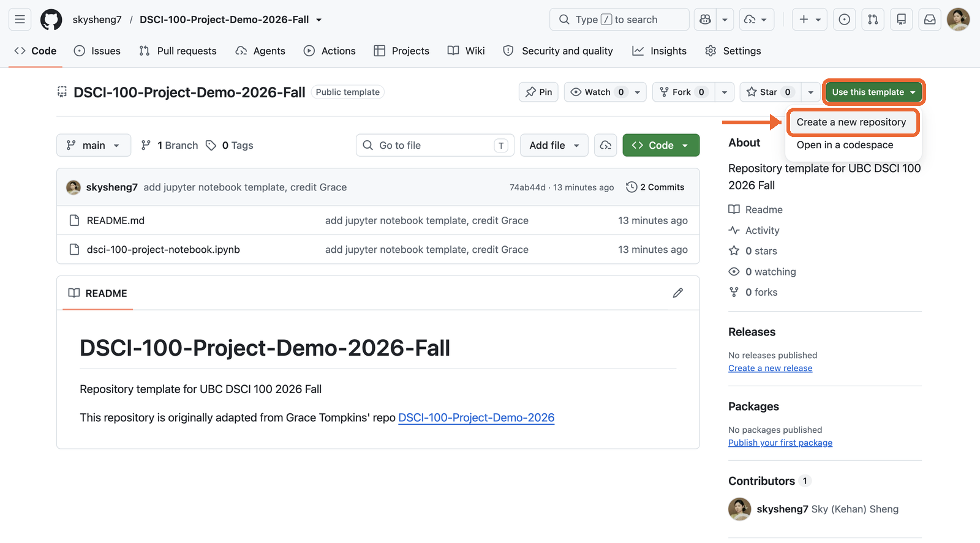View 0 Tags list

click(230, 145)
